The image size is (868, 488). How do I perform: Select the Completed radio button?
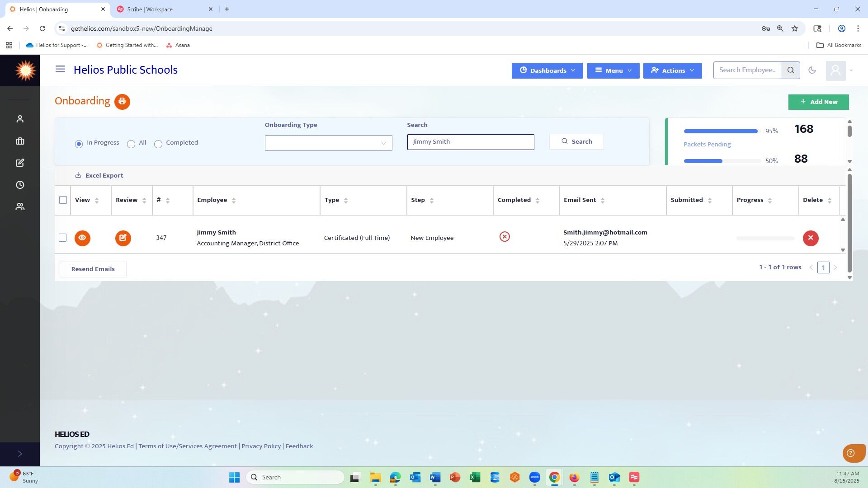click(158, 144)
